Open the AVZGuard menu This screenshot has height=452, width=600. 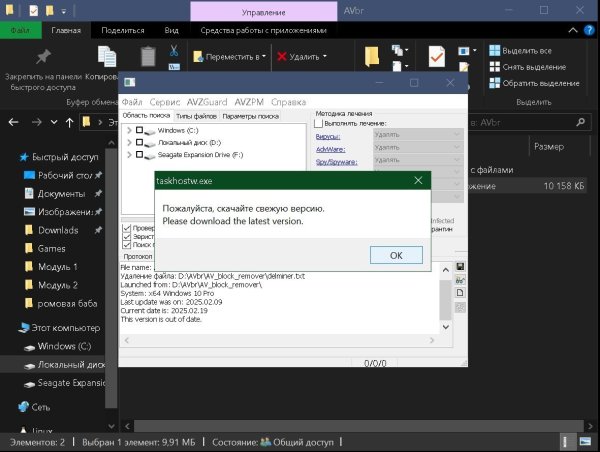pyautogui.click(x=208, y=102)
